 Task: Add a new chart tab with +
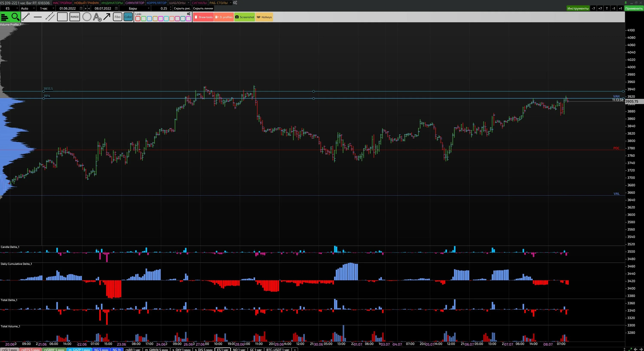pos(295,349)
